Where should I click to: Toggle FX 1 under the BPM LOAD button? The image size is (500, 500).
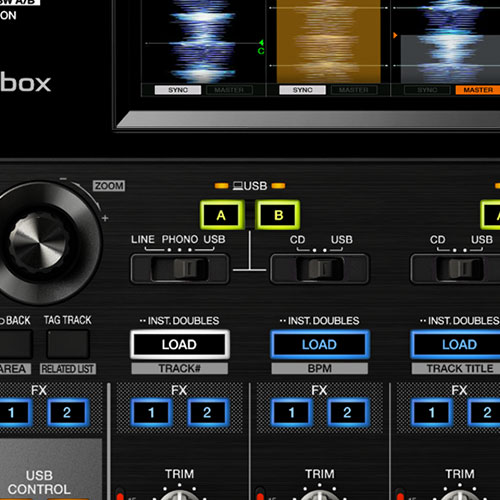[x=292, y=413]
